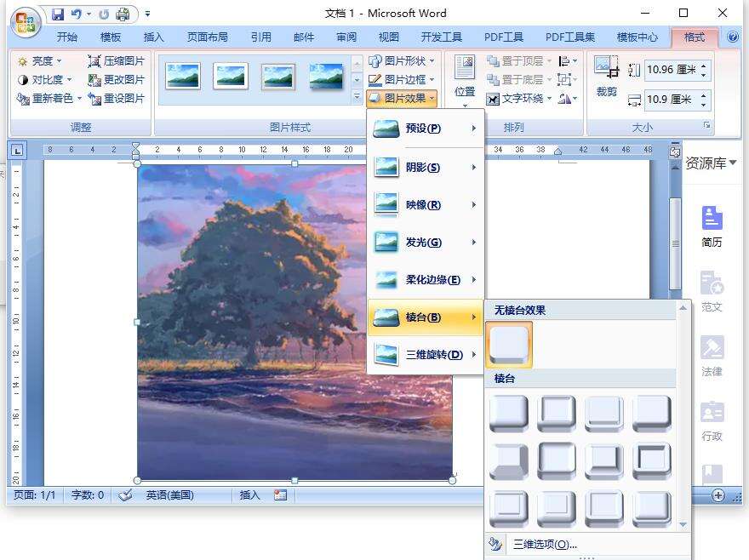Click 压缩图片 compress pictures
749x560 pixels.
116,60
